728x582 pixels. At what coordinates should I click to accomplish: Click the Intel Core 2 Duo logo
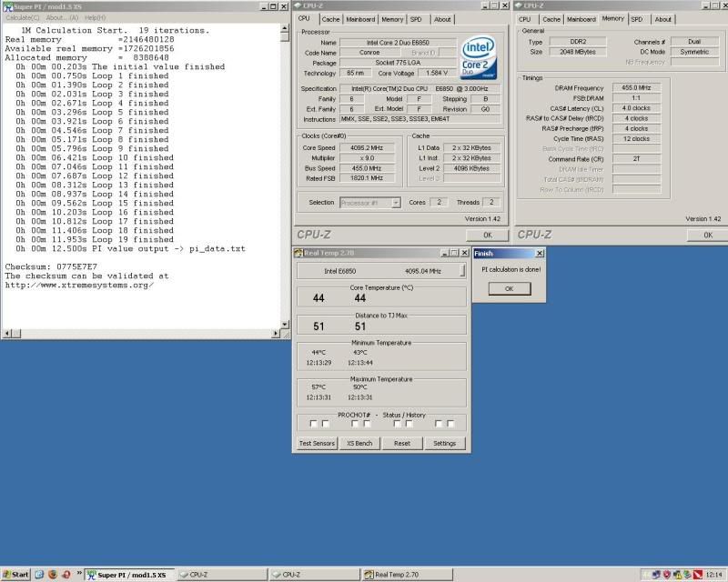479,57
